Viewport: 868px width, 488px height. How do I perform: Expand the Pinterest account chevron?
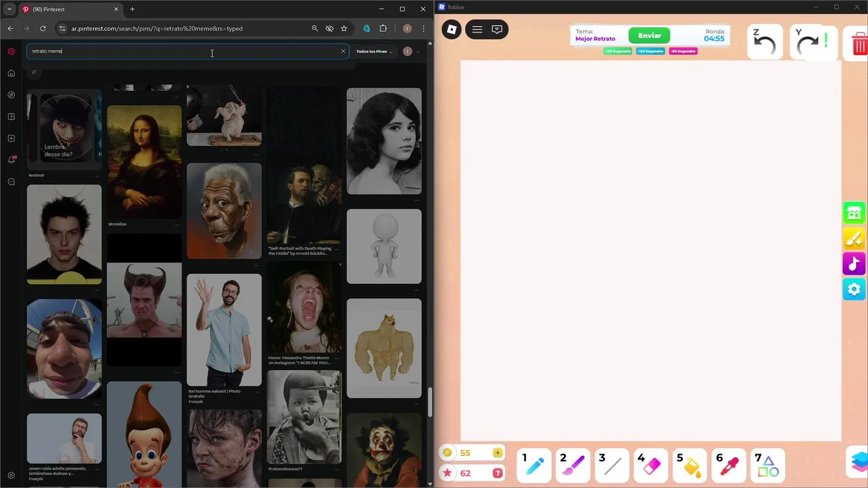(x=418, y=52)
